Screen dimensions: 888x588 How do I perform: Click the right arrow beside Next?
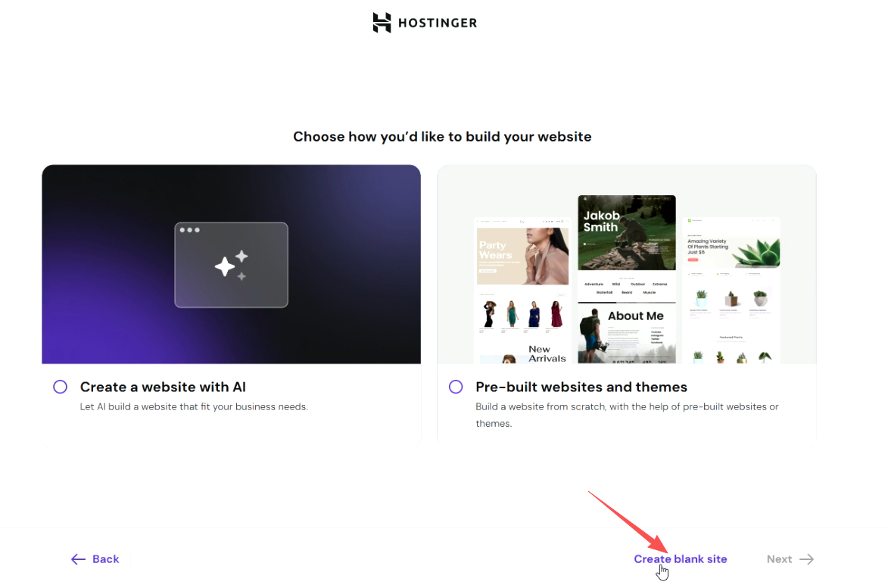click(x=806, y=559)
